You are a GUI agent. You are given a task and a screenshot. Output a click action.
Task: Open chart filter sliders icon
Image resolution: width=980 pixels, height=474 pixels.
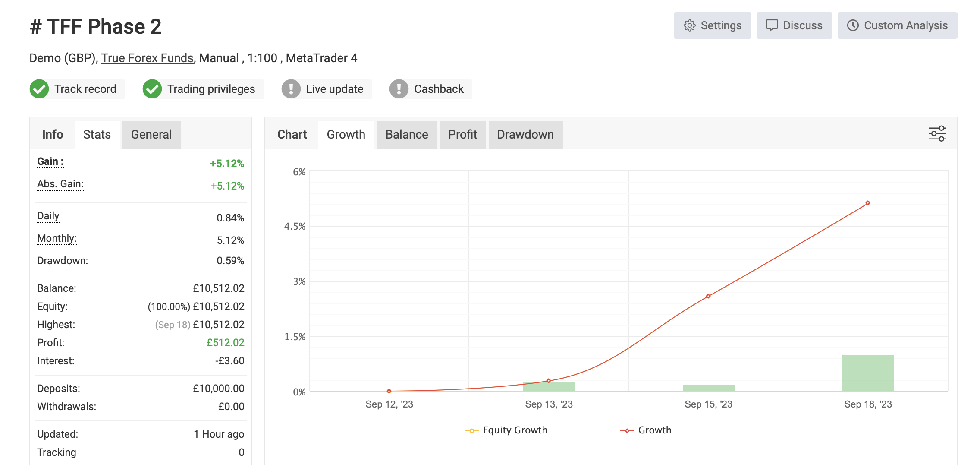[x=937, y=134]
